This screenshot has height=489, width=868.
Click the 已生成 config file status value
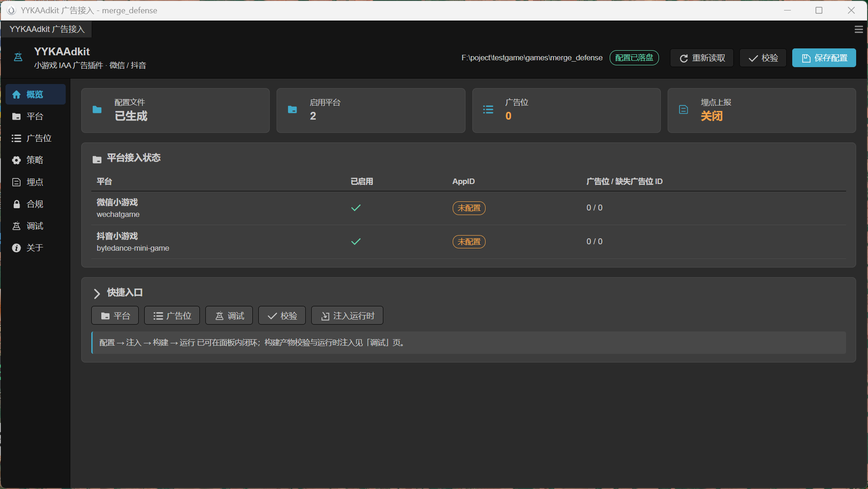[x=131, y=116]
